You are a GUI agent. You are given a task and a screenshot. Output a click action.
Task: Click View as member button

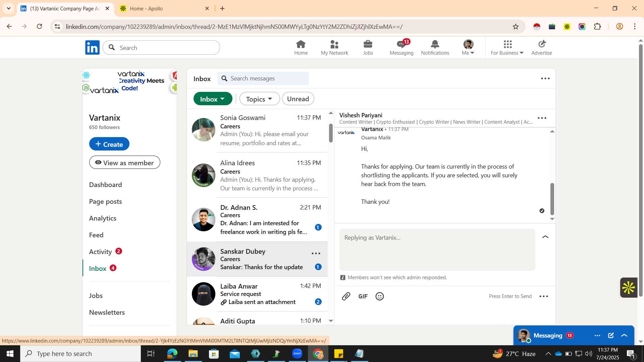coord(125,163)
